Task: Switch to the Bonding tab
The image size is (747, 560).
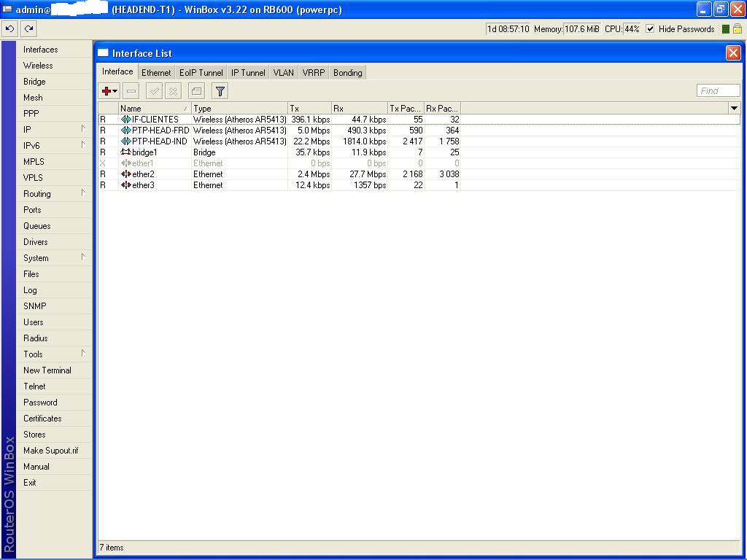Action: pos(348,72)
